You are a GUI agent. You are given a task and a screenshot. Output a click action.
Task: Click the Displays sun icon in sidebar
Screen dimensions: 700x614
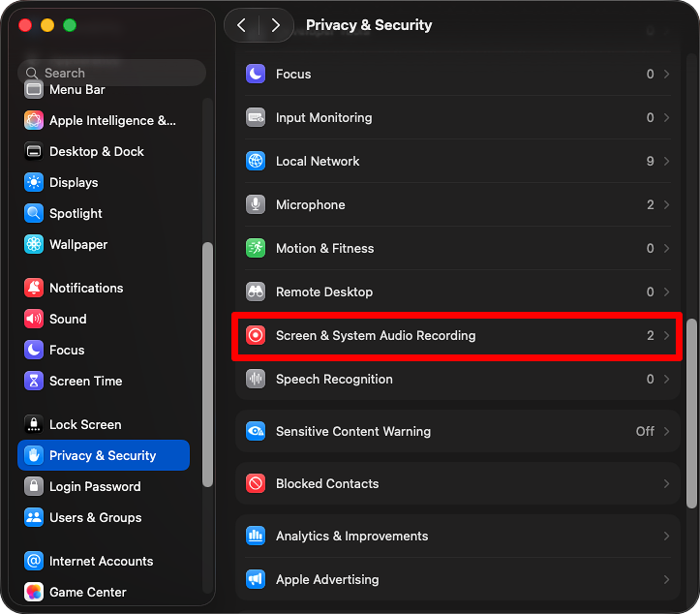point(34,182)
